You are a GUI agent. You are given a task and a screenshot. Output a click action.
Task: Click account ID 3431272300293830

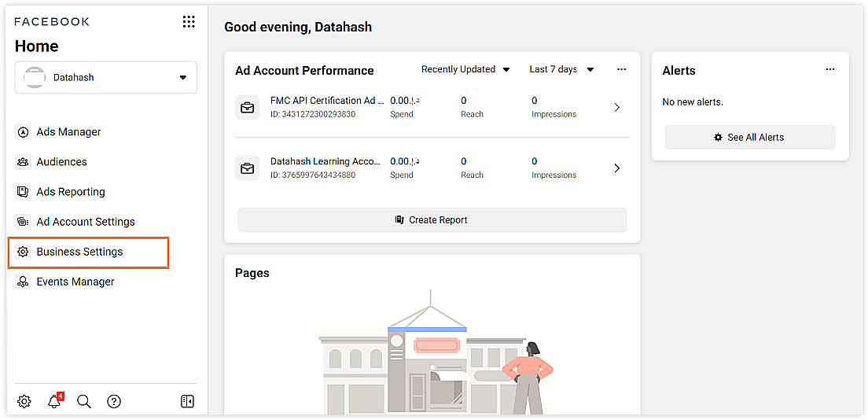(313, 115)
